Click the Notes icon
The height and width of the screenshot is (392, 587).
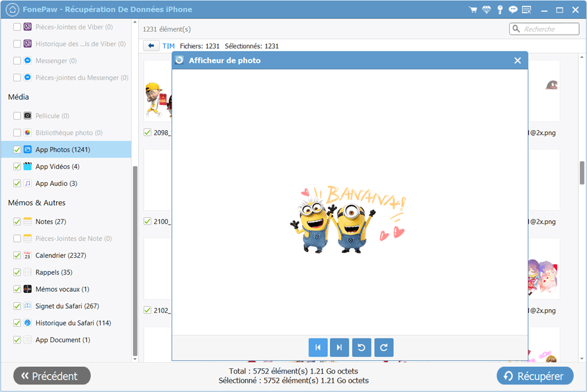pos(28,221)
